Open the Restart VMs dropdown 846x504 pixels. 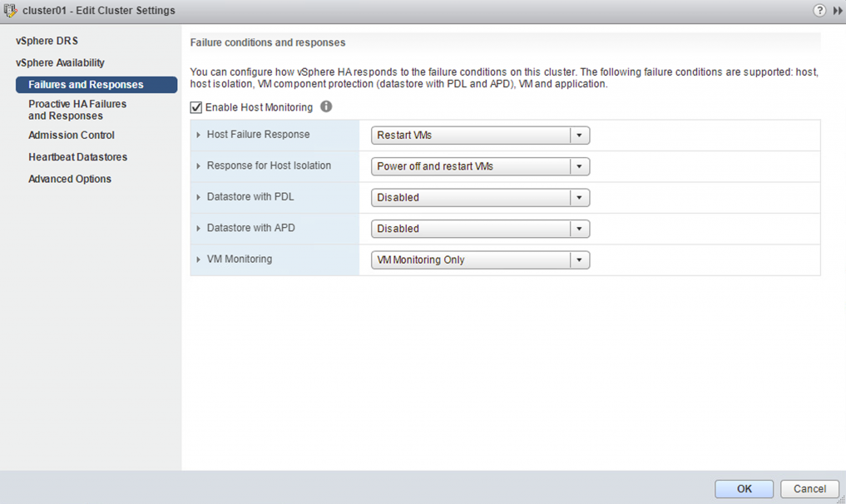(x=480, y=135)
